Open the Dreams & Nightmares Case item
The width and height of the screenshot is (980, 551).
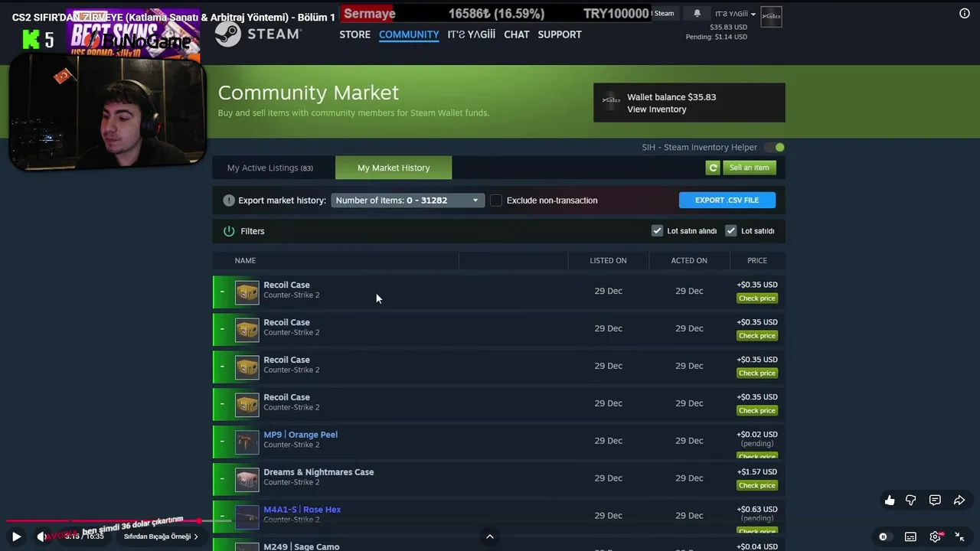point(318,472)
